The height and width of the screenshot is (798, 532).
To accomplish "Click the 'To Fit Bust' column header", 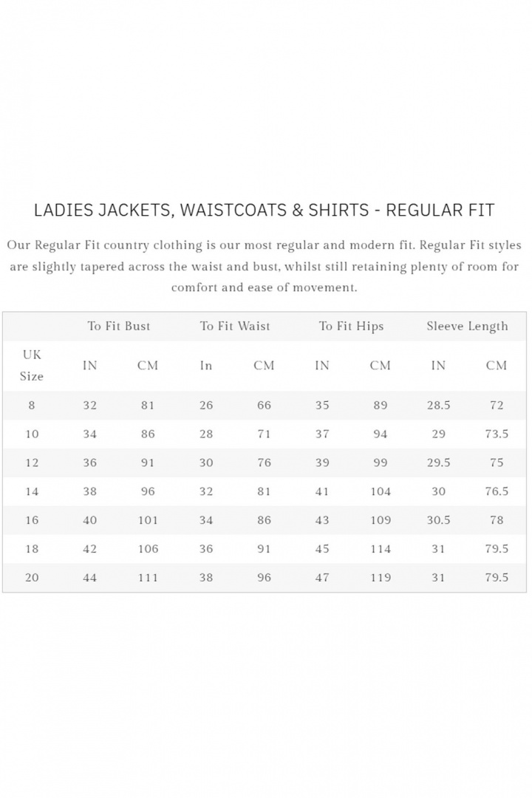I will (x=118, y=326).
